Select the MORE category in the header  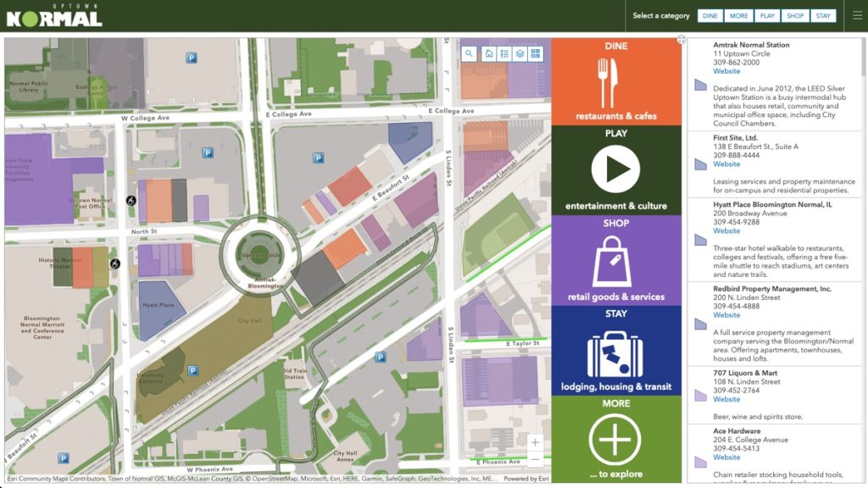(x=739, y=16)
